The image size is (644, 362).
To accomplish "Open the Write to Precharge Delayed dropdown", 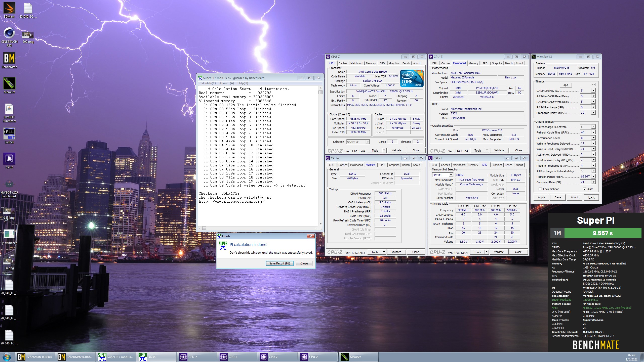I will point(593,143).
